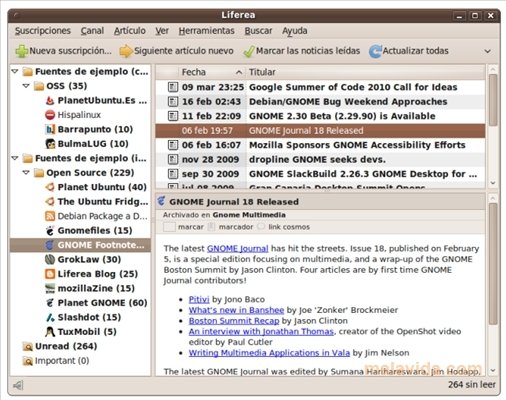This screenshot has width=506, height=400.
Task: Open the Ayuda menu
Action: (295, 31)
